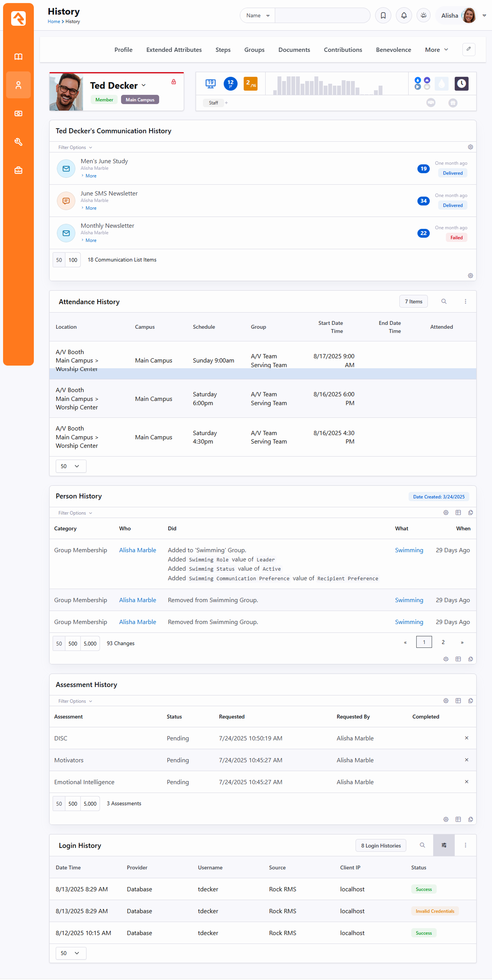Click the person security lock icon
This screenshot has width=492, height=980.
(174, 82)
